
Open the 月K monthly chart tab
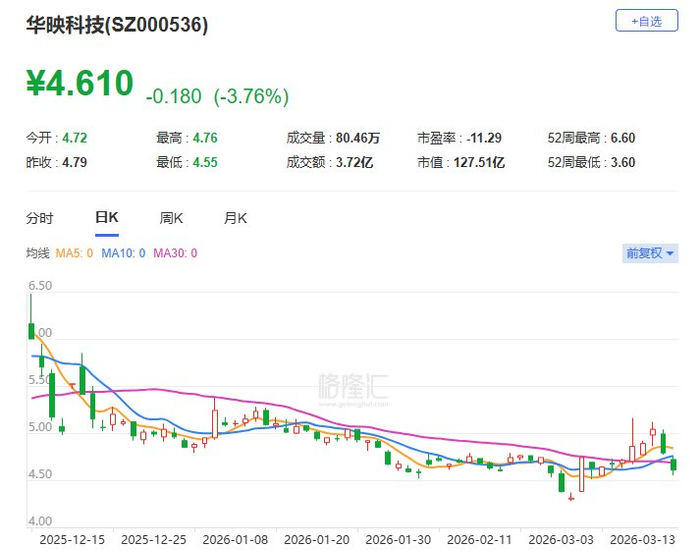point(235,218)
